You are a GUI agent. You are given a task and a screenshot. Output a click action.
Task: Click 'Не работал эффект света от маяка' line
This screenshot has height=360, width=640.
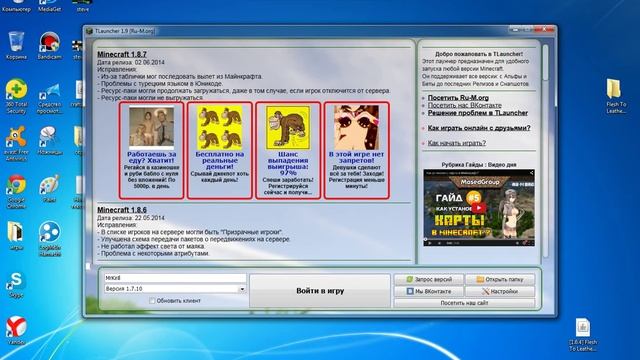pos(151,246)
